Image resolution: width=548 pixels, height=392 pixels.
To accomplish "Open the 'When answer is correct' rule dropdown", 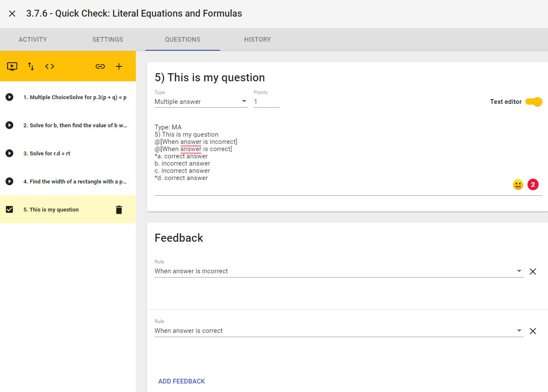I will (x=339, y=331).
